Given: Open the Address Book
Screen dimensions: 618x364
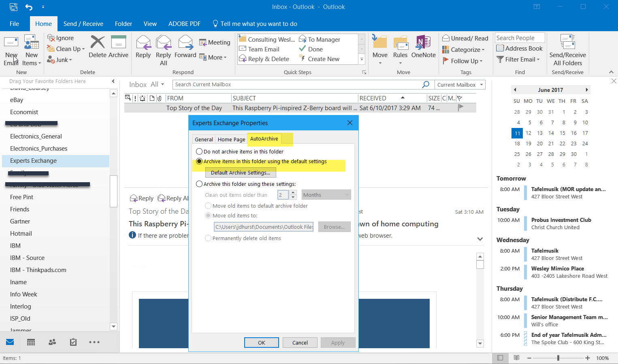Looking at the screenshot, I should (x=520, y=48).
